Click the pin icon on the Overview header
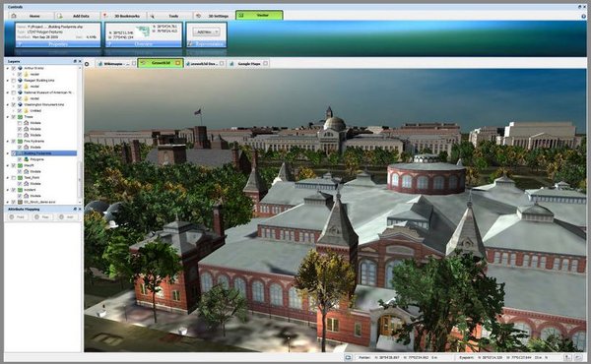 [x=109, y=44]
